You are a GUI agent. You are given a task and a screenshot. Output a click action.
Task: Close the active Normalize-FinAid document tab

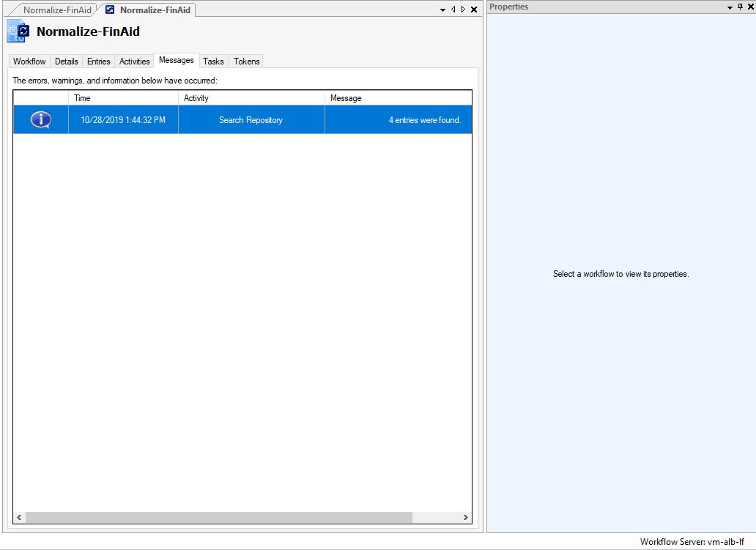coord(474,10)
